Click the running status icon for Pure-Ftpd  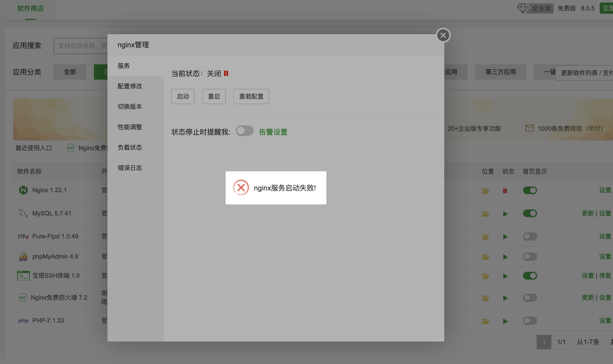(505, 237)
